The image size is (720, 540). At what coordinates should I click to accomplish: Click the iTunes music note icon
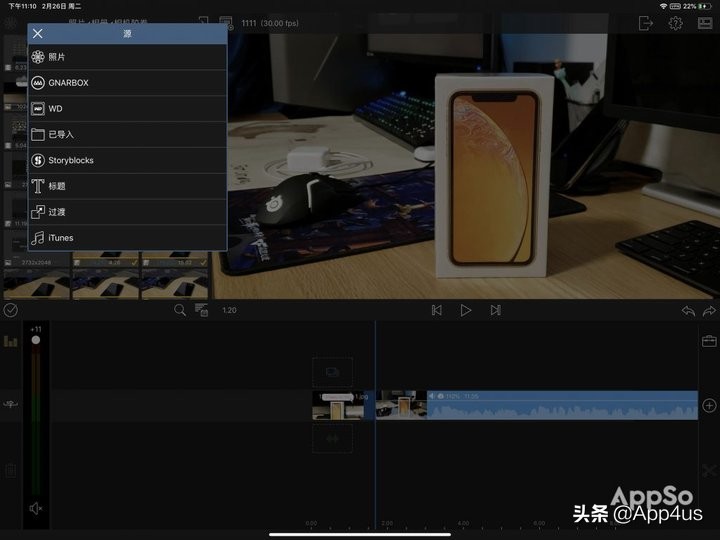click(x=38, y=238)
